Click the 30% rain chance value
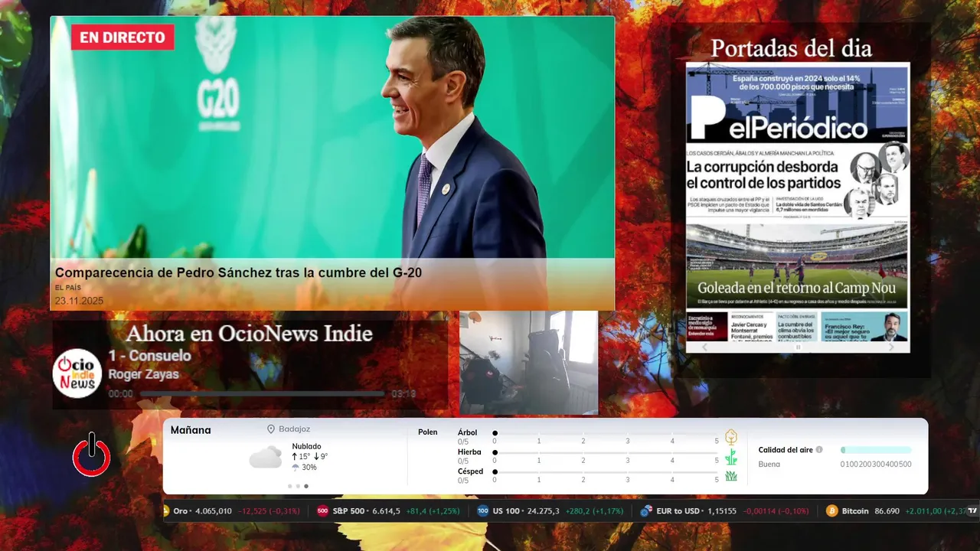The height and width of the screenshot is (551, 980). click(x=309, y=467)
